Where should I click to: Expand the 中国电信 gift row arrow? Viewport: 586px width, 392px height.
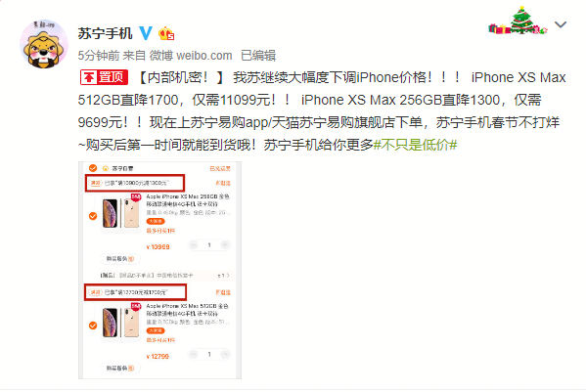tap(228, 275)
